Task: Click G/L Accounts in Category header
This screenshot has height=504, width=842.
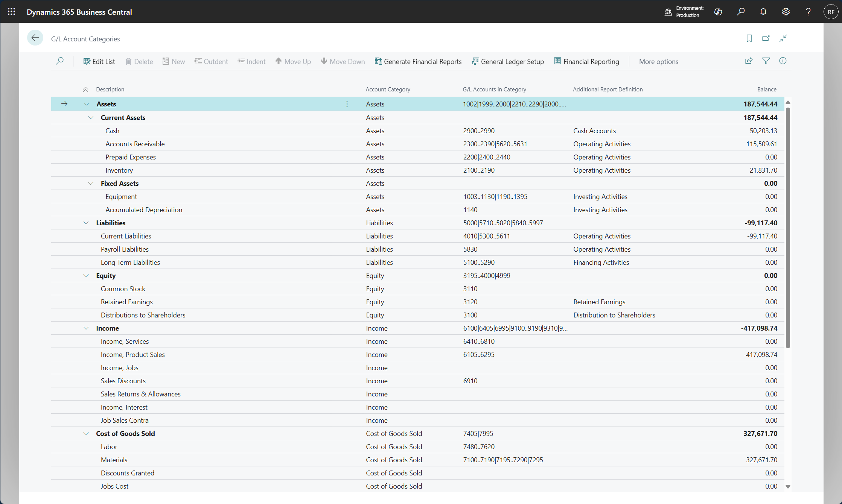Action: point(494,90)
